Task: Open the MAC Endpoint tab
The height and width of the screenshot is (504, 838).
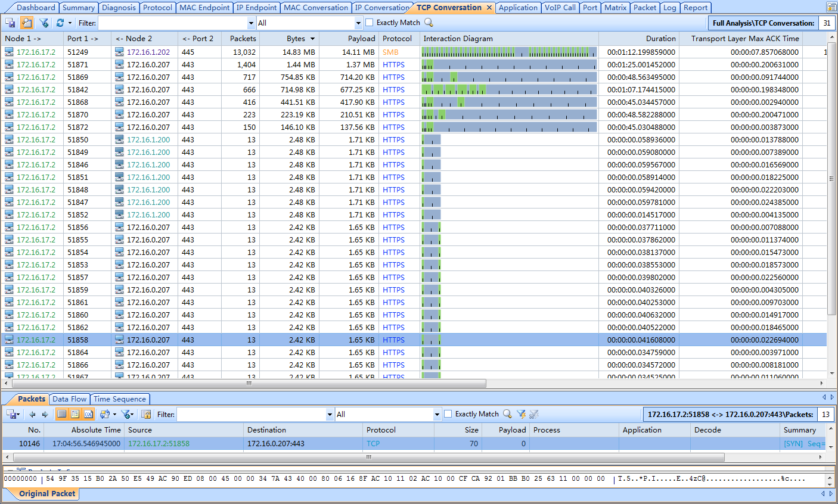Action: point(204,8)
